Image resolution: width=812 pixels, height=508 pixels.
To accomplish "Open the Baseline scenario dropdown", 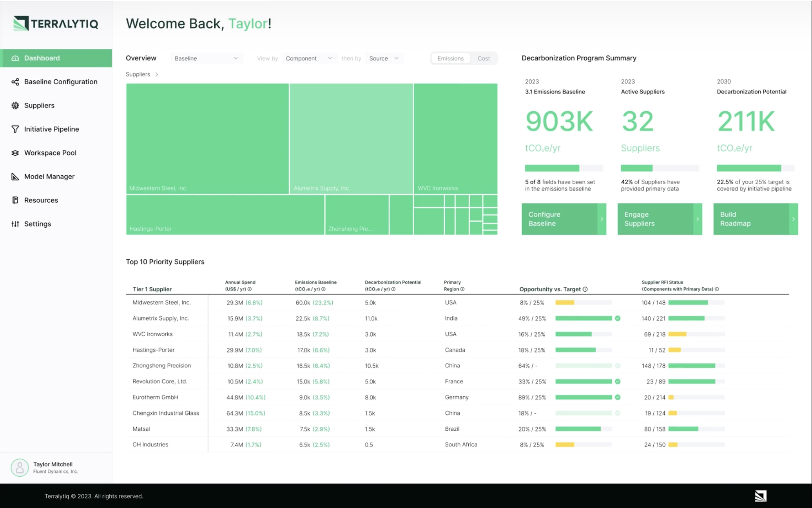I will click(x=206, y=58).
